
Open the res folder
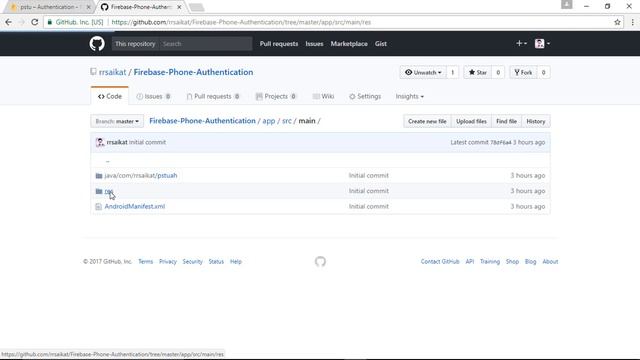click(x=109, y=191)
